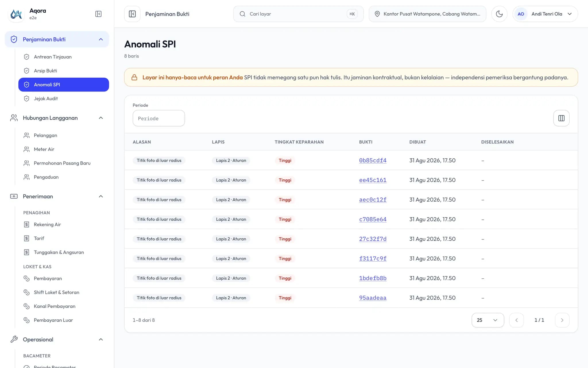Image resolution: width=588 pixels, height=368 pixels.
Task: Open evidence link aec0c12f
Action: point(373,200)
